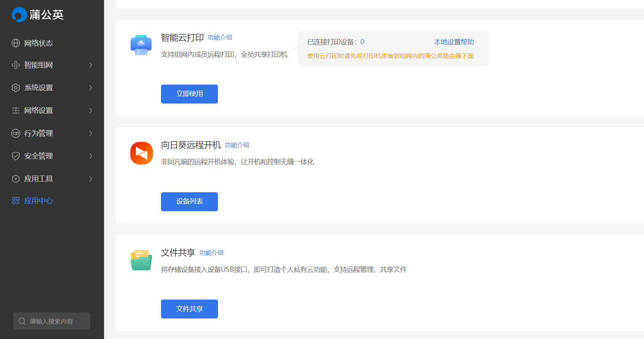Click the 系统设置 gear icon
The height and width of the screenshot is (339, 644).
pyautogui.click(x=16, y=88)
